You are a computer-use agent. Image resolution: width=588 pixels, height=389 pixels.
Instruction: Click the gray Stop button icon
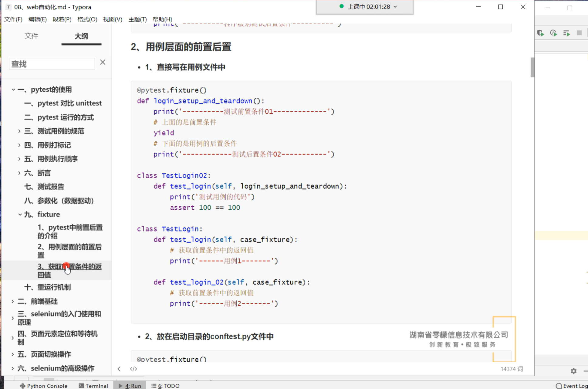pos(579,33)
